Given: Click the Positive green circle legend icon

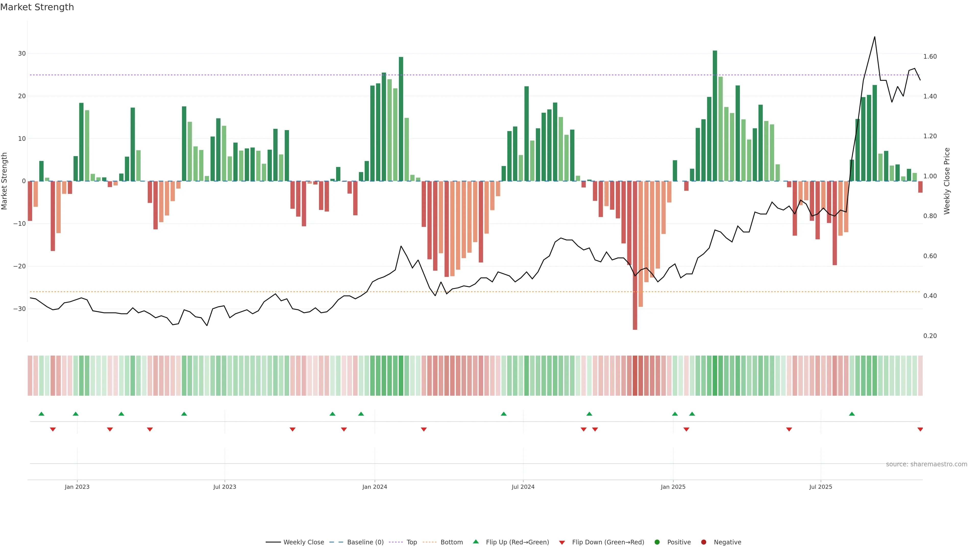Looking at the screenshot, I should tap(657, 542).
